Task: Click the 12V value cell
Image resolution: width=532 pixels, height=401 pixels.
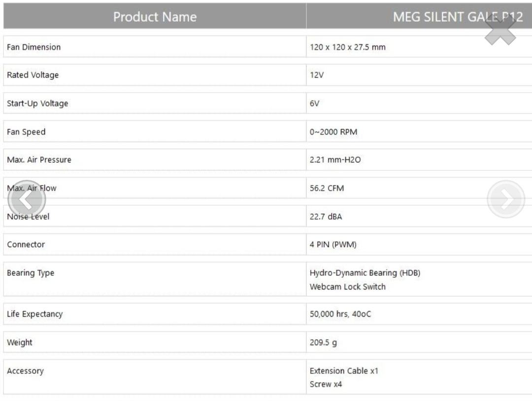Action: pos(419,75)
